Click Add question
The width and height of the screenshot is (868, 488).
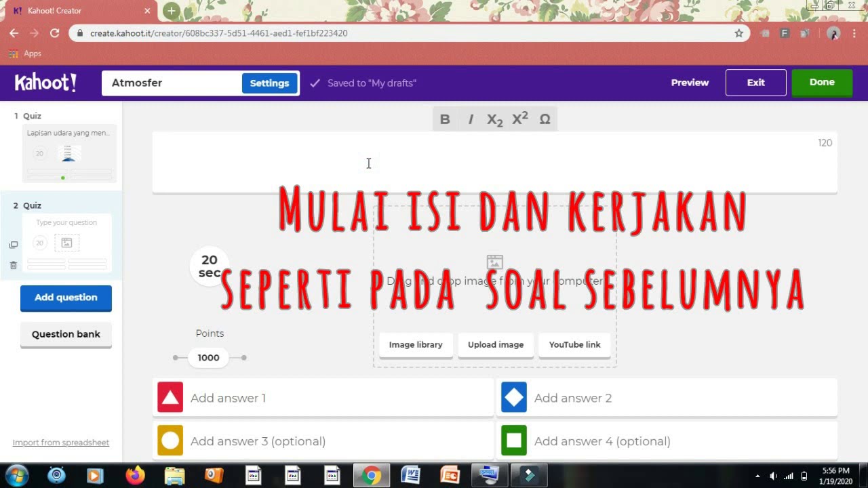click(x=66, y=298)
